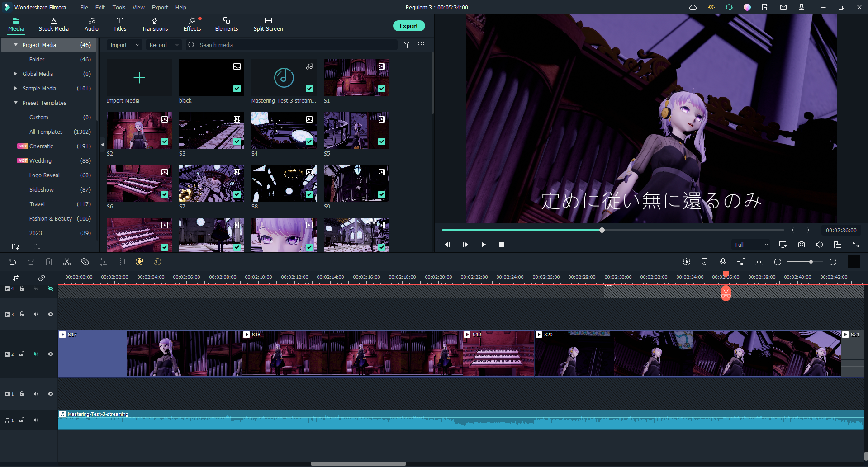
Task: Open the filter media icon
Action: pos(407,45)
